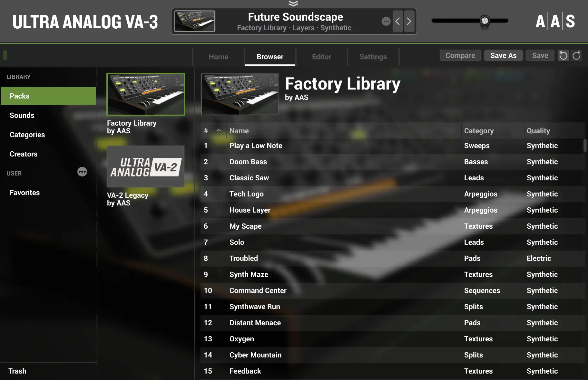Switch to the Editor tab
Image resolution: width=588 pixels, height=380 pixels.
[x=321, y=57]
